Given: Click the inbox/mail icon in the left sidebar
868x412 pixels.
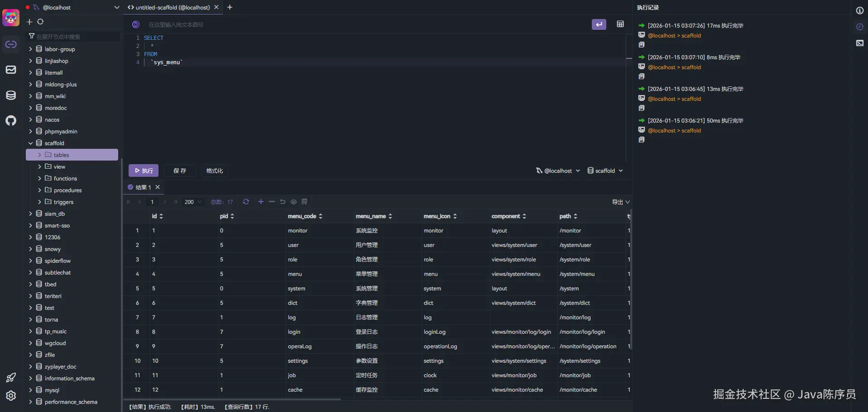Looking at the screenshot, I should pos(11,70).
